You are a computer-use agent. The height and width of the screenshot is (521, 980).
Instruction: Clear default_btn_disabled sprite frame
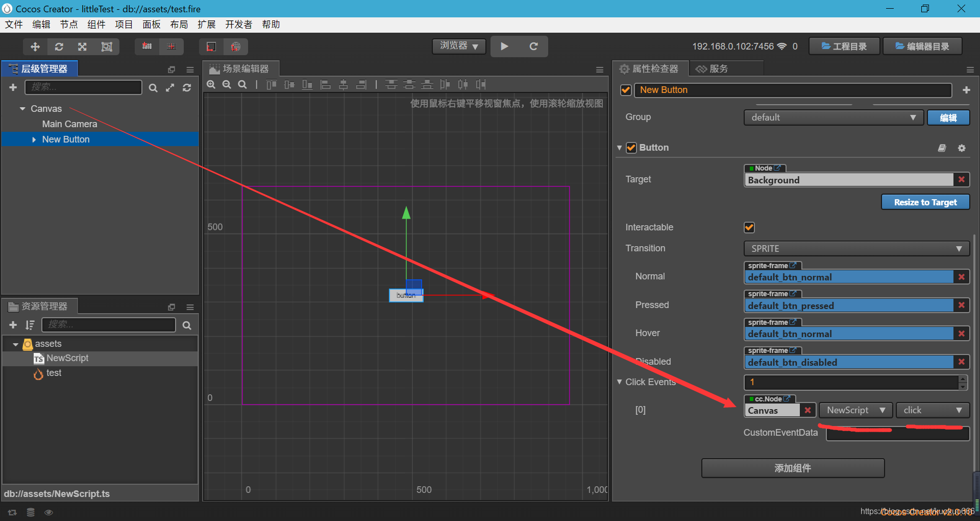click(962, 362)
